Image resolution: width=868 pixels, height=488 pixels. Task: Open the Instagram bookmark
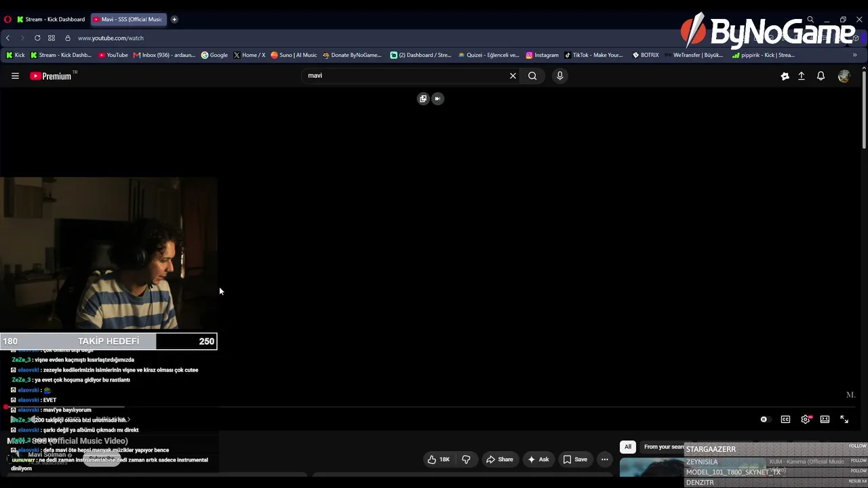point(542,56)
